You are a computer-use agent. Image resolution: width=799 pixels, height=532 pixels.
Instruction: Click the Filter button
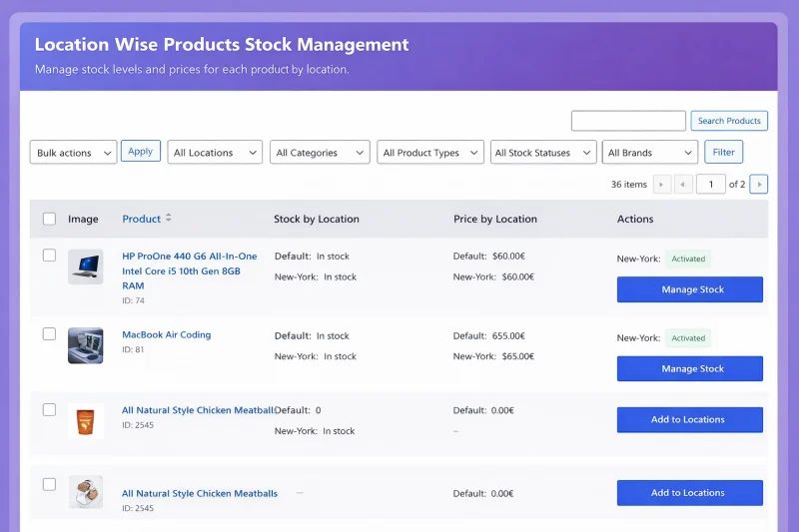(x=723, y=152)
